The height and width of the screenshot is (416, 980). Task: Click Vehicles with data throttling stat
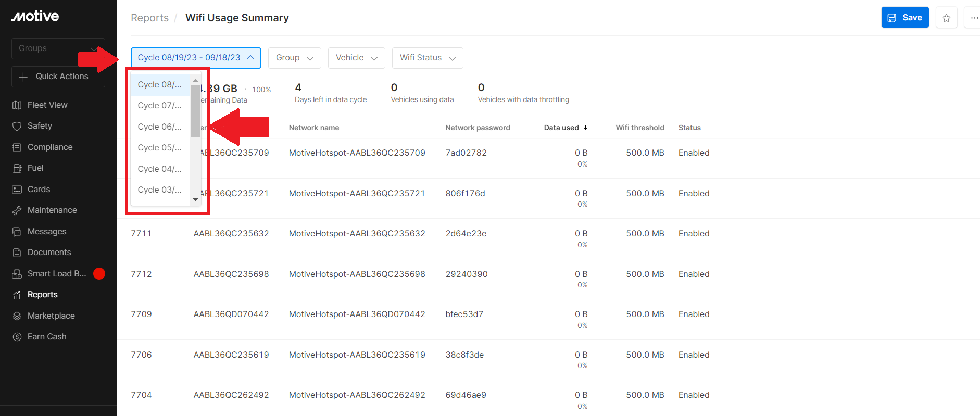[x=523, y=93]
